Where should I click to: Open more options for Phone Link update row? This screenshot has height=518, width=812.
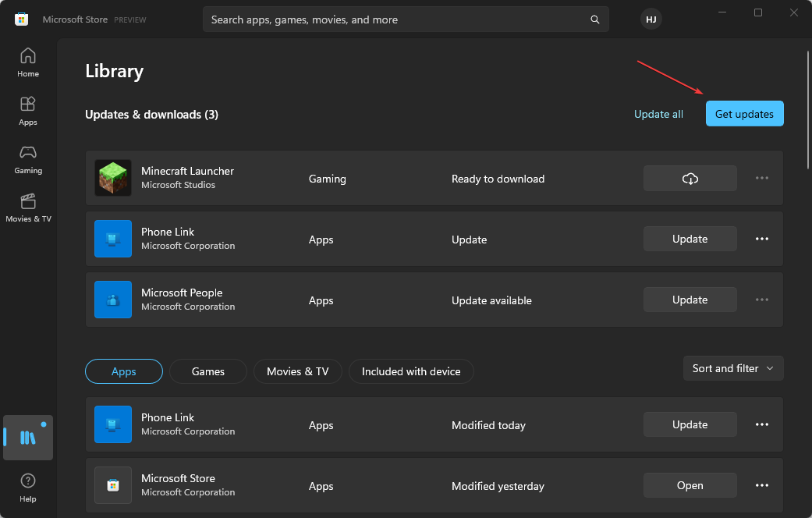point(762,239)
